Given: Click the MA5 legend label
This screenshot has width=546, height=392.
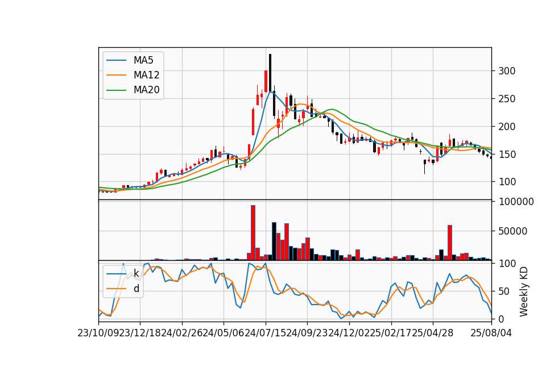Looking at the screenshot, I should point(143,60).
